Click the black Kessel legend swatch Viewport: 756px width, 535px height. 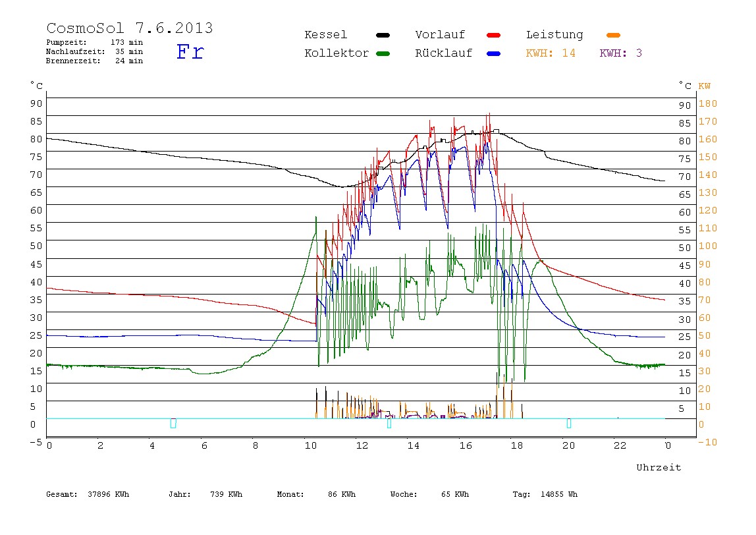tap(383, 35)
